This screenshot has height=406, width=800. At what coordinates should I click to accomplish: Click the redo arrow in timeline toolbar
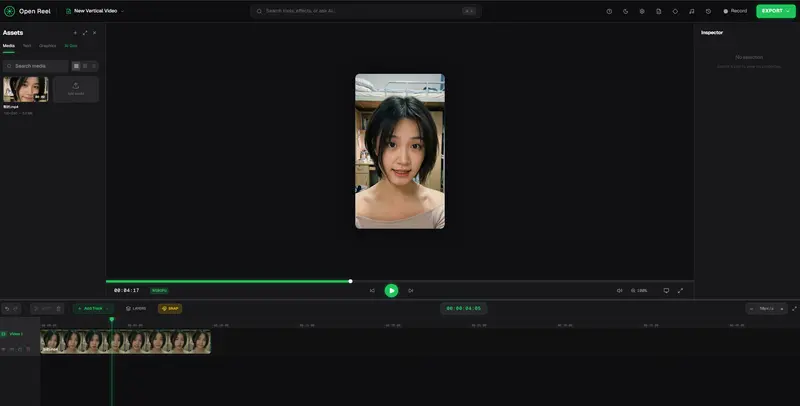click(16, 309)
